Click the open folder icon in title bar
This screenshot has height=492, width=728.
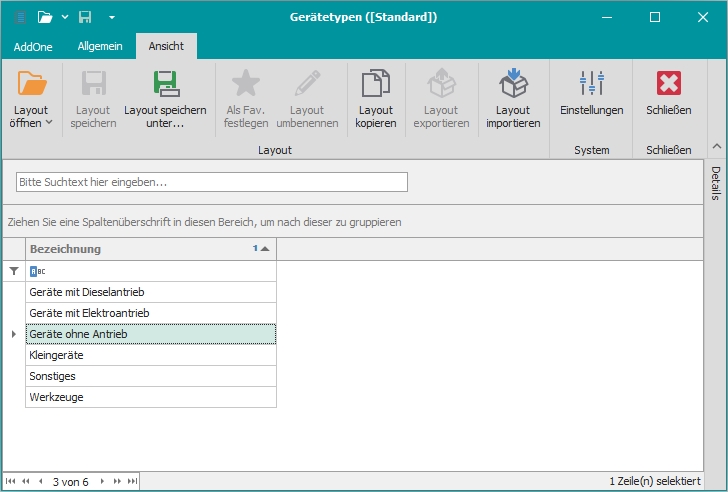click(x=45, y=17)
